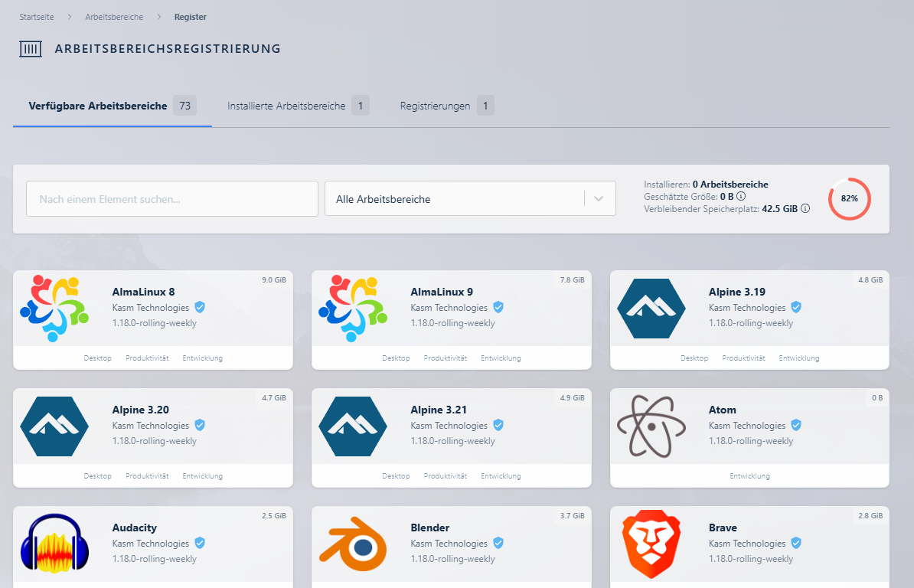Select the Atom workspace icon
The image size is (914, 588).
651,426
